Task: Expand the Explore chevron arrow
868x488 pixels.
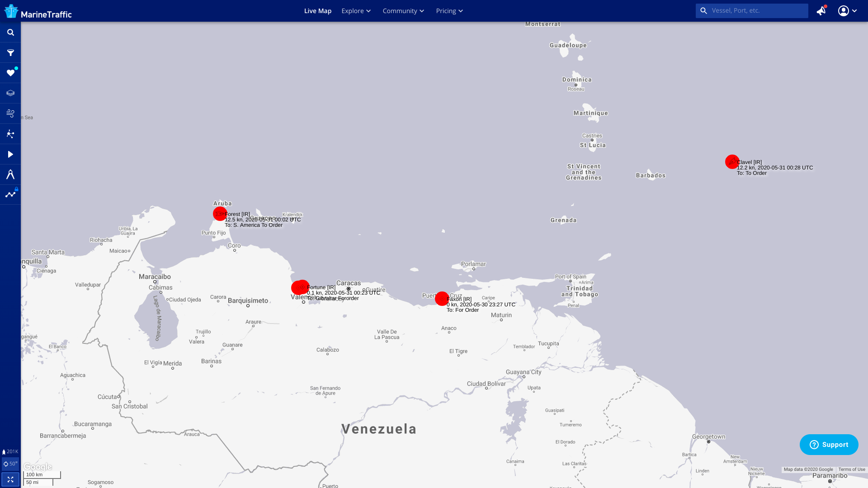Action: [x=368, y=11]
